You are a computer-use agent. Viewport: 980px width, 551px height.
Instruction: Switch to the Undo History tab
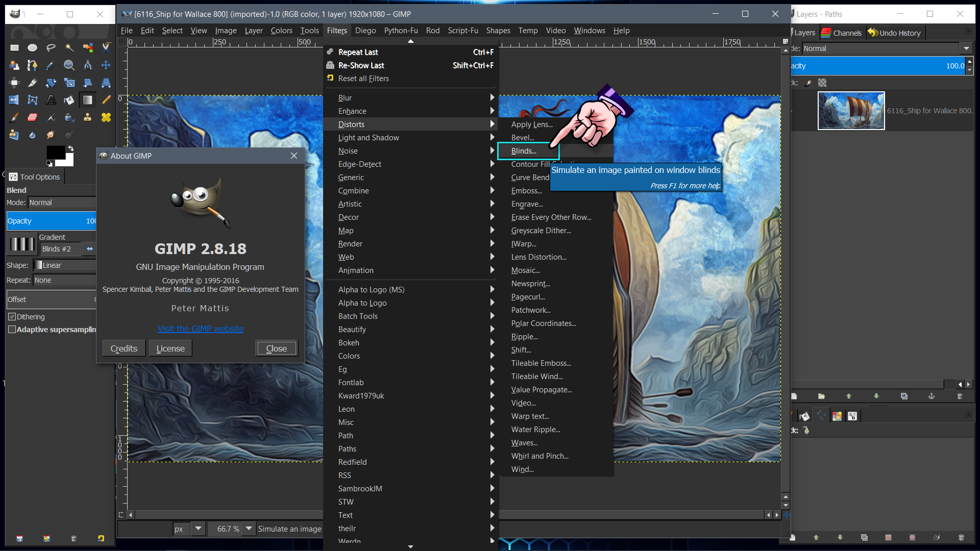(895, 33)
